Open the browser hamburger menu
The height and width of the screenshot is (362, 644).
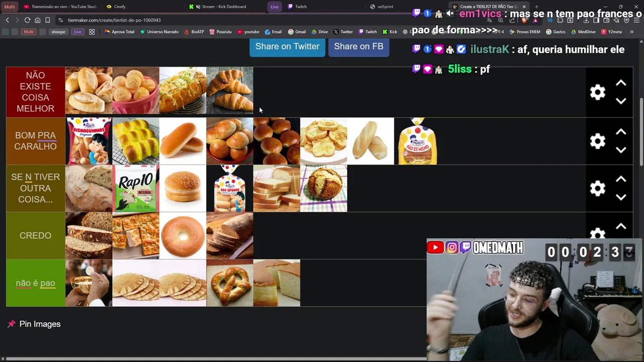[x=636, y=20]
